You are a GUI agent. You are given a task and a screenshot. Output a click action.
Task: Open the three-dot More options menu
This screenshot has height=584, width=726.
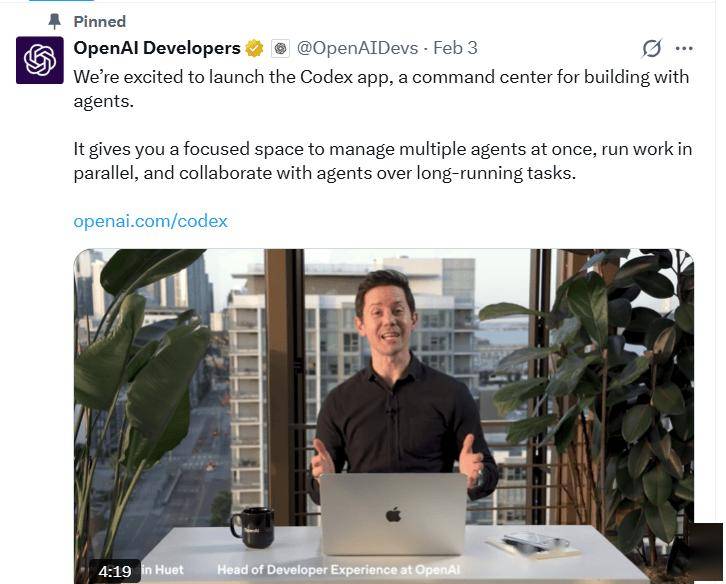(x=684, y=48)
